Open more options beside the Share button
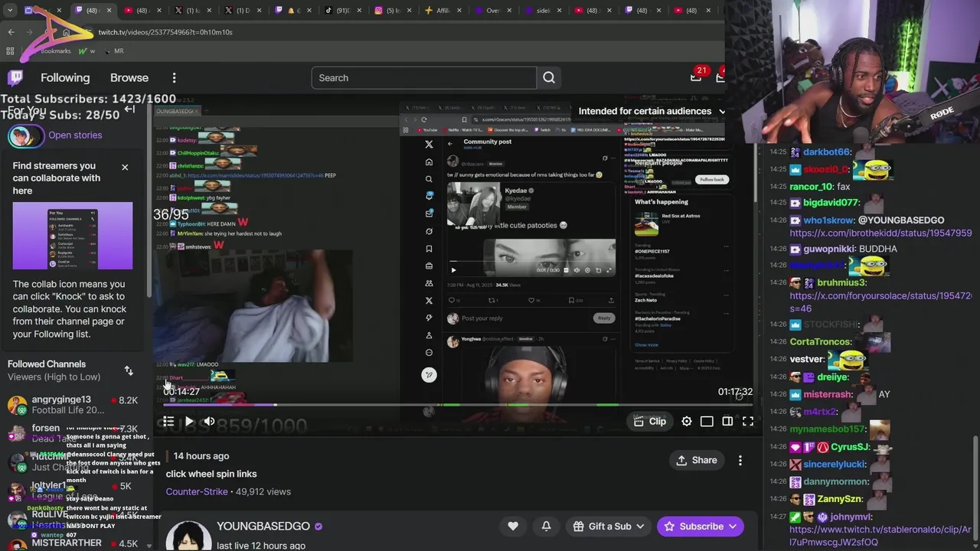The image size is (980, 551). [740, 461]
